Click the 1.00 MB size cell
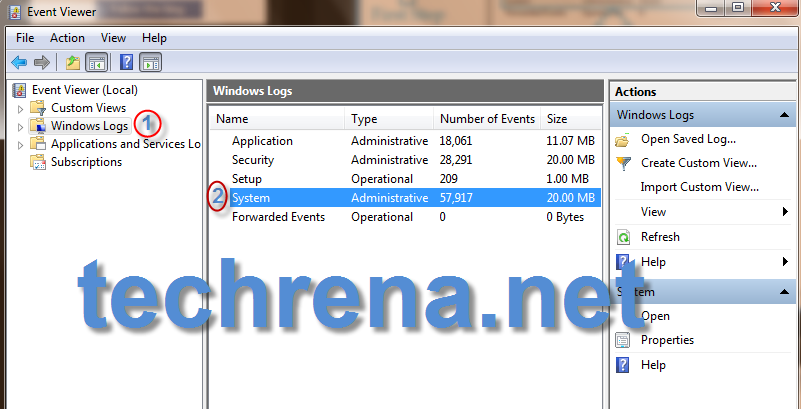The image size is (801, 409). (x=568, y=179)
